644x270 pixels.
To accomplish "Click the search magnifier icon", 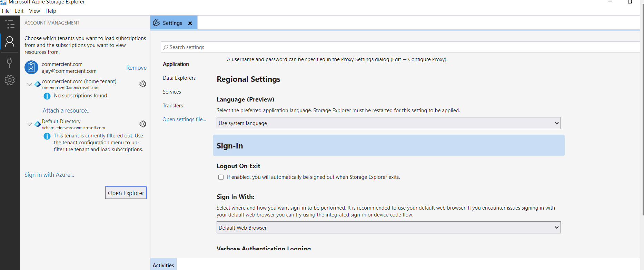I will (166, 47).
